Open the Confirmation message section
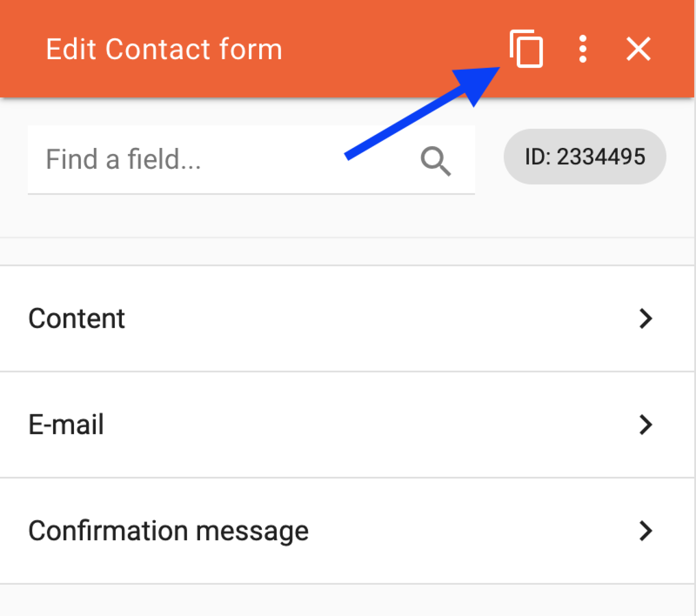Viewport: 696px width, 616px height. point(347,531)
